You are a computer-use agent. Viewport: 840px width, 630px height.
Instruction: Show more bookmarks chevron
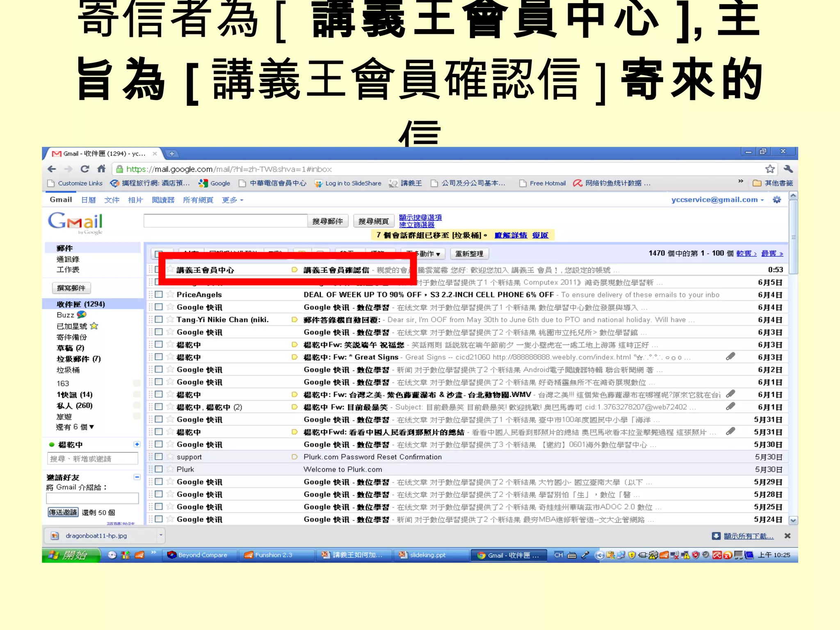741,181
